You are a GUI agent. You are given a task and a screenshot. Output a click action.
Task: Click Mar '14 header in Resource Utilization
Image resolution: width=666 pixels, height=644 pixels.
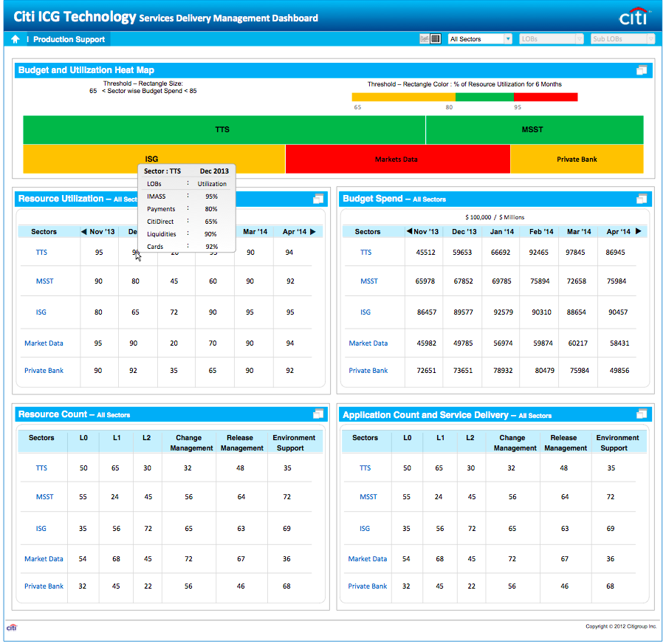255,231
